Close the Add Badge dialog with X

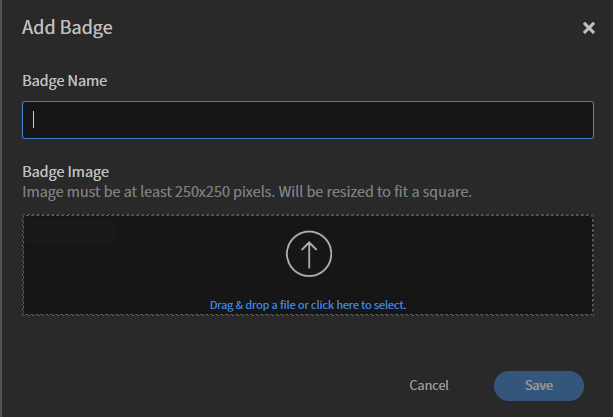point(588,28)
